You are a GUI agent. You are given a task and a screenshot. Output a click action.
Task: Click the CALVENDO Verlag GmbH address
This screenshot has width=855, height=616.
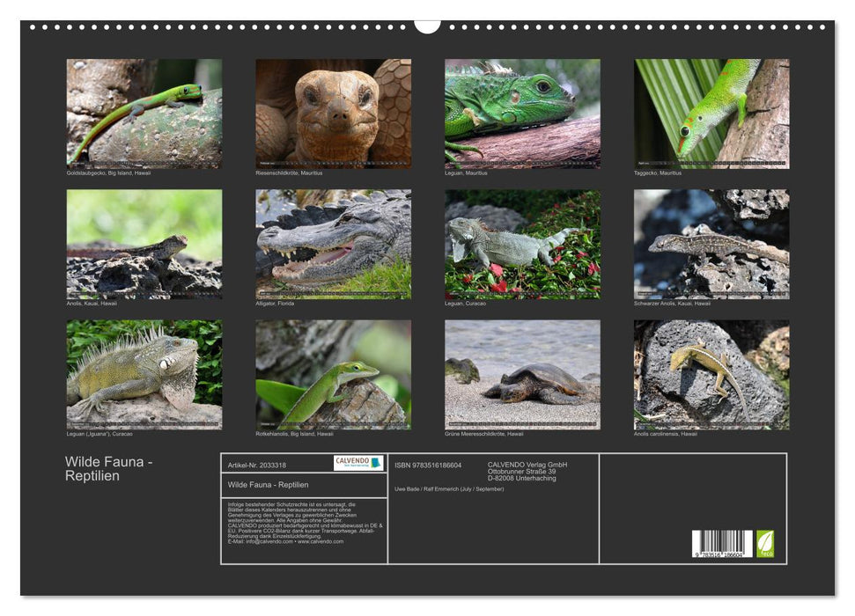[527, 471]
